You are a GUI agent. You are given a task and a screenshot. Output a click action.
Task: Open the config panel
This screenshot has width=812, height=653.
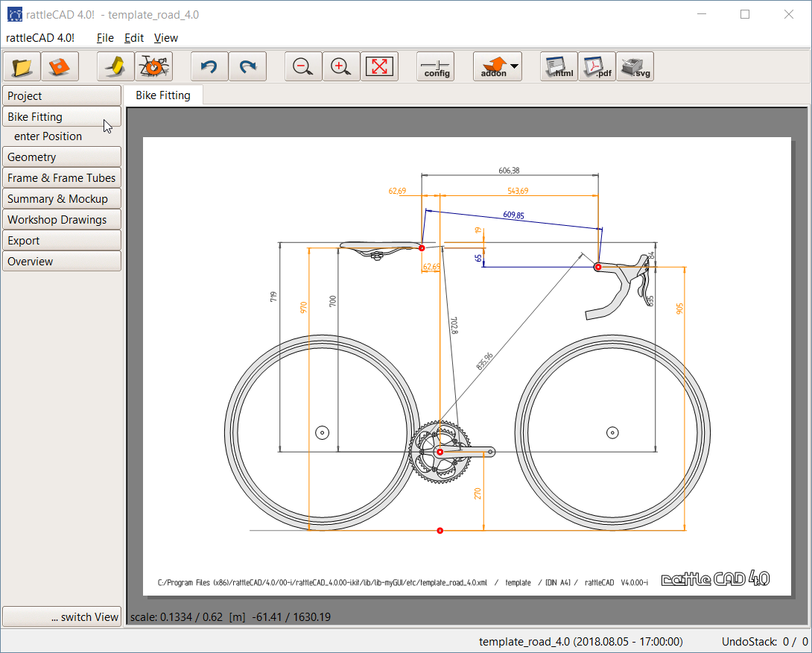coord(436,66)
